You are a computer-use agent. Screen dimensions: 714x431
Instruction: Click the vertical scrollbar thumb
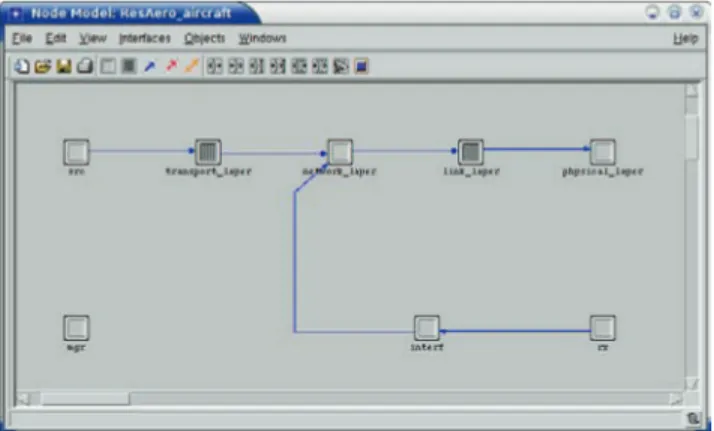[x=692, y=137]
